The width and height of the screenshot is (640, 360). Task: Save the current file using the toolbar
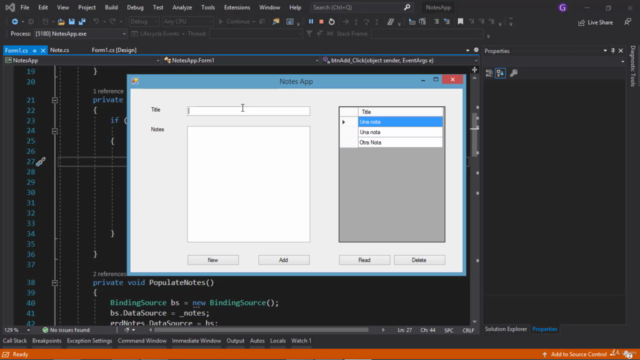click(x=71, y=22)
